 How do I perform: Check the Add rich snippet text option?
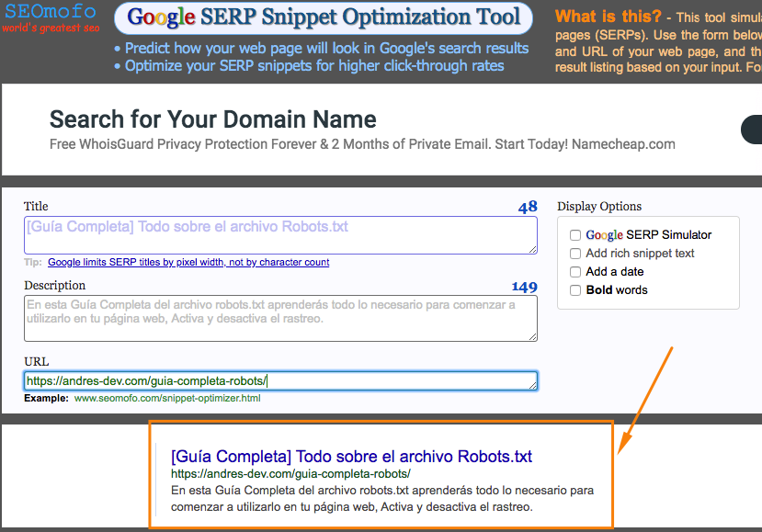[575, 254]
